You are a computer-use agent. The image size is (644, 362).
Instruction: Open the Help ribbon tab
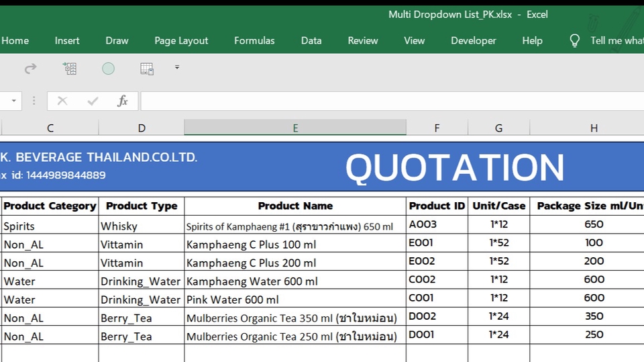pyautogui.click(x=532, y=41)
